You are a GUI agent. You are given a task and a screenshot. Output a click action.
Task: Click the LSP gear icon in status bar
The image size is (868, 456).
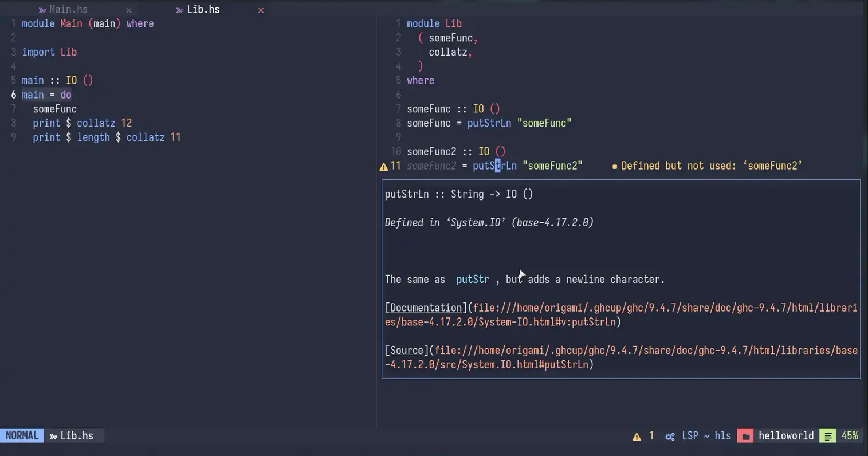coord(670,437)
